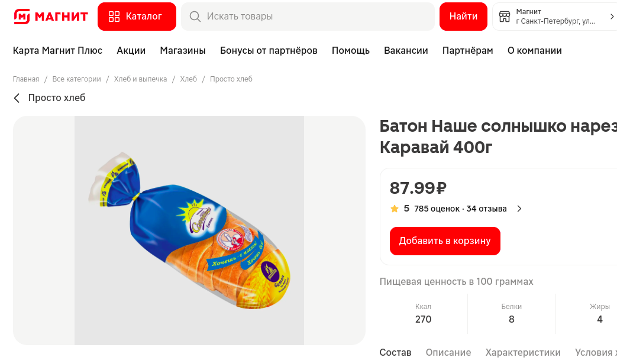617x364 pixels.
Task: Open reviews via the chevron arrow
Action: click(519, 209)
